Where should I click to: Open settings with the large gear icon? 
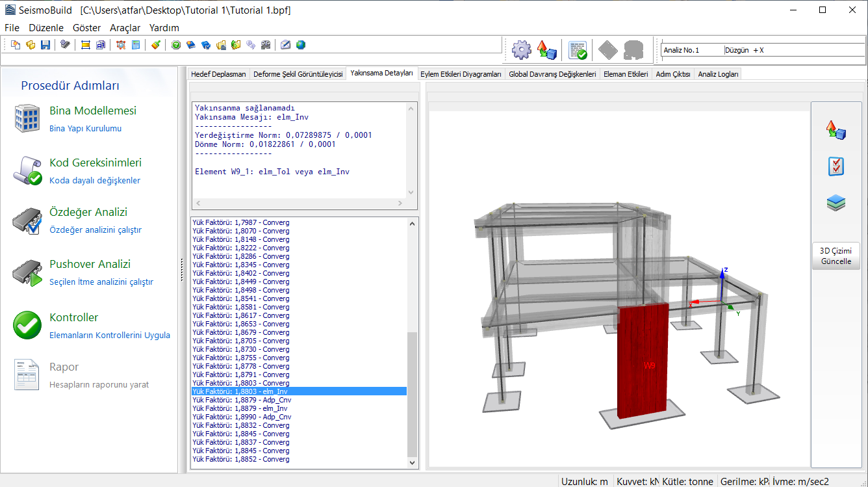click(x=521, y=49)
